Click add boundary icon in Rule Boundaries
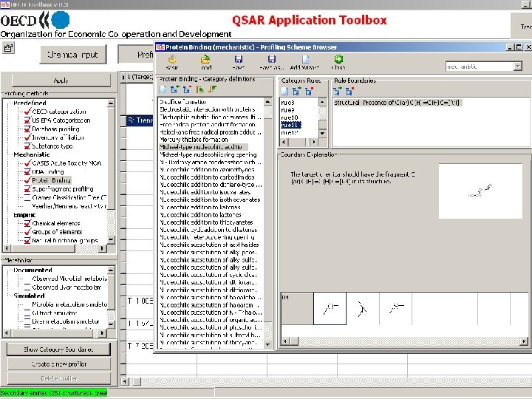 click(338, 91)
